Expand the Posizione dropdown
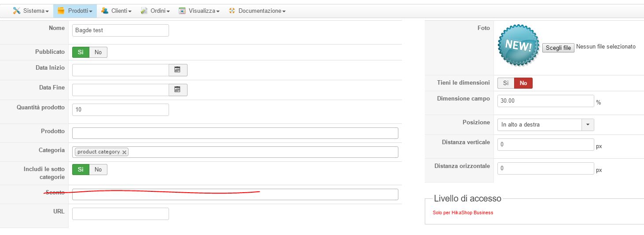Image resolution: width=644 pixels, height=235 pixels. [588, 125]
